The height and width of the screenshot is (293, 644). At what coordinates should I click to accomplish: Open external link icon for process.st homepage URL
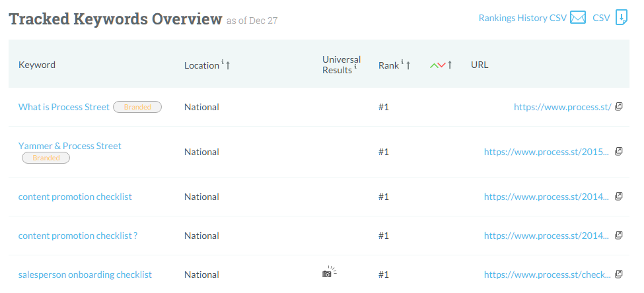(619, 106)
